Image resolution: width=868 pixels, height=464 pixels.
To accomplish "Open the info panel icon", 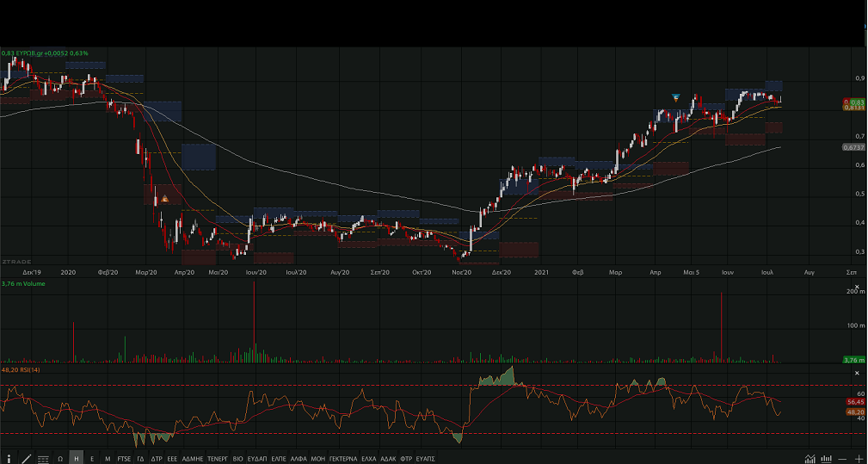I will [9, 459].
